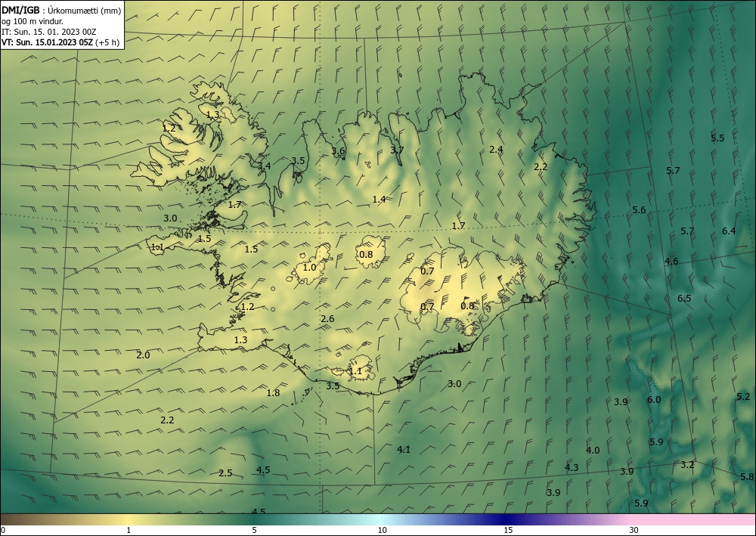
Task: Click the "0" label on the color scale
Action: coord(3,531)
